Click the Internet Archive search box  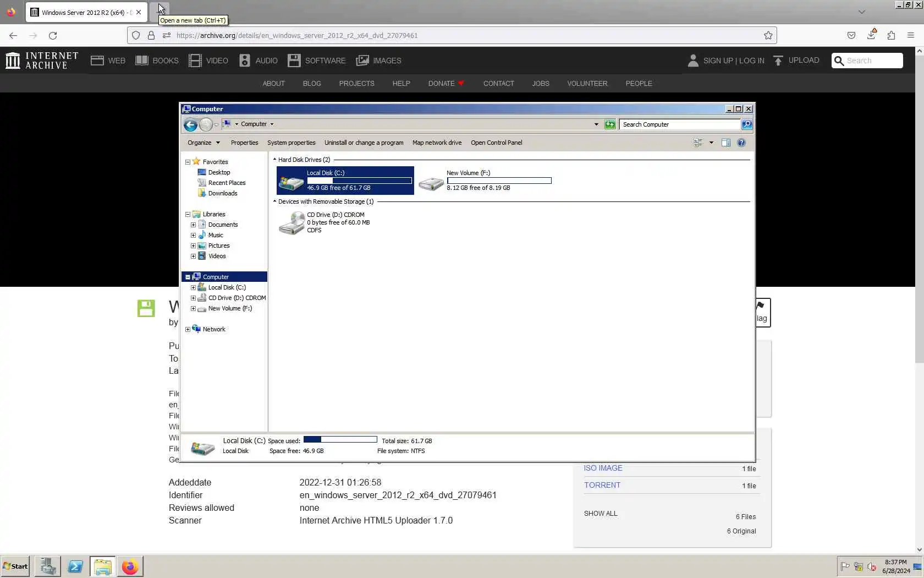pyautogui.click(x=867, y=61)
